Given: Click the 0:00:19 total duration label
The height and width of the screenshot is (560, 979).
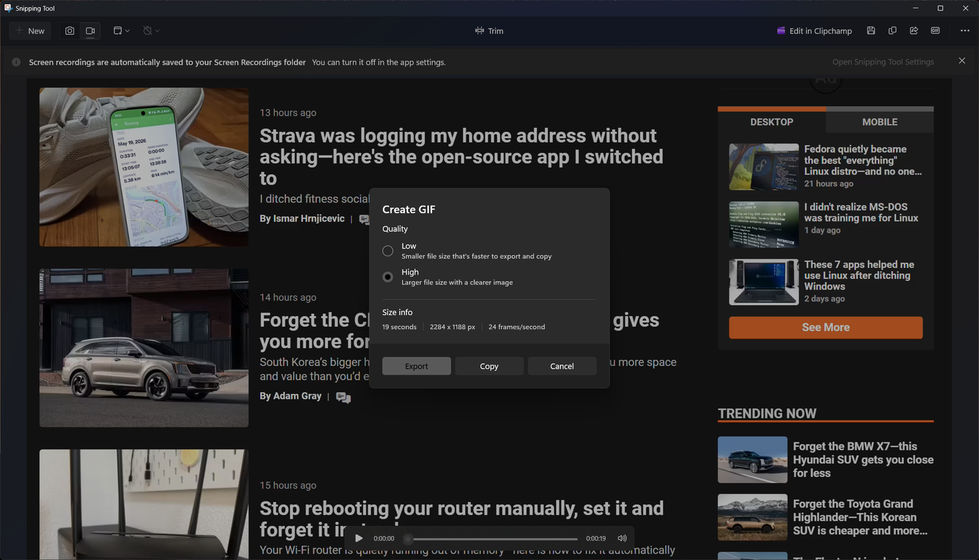Looking at the screenshot, I should point(596,539).
